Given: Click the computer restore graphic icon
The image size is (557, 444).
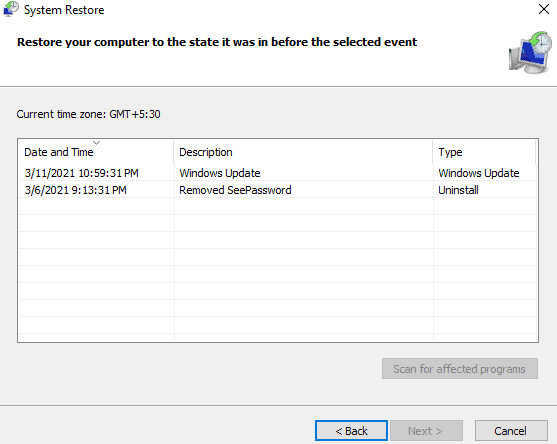Looking at the screenshot, I should 530,53.
